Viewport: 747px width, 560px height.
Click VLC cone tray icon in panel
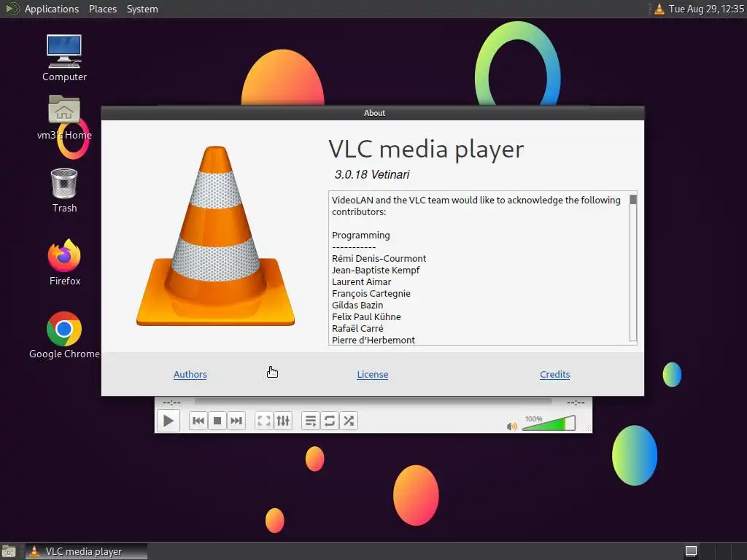659,9
